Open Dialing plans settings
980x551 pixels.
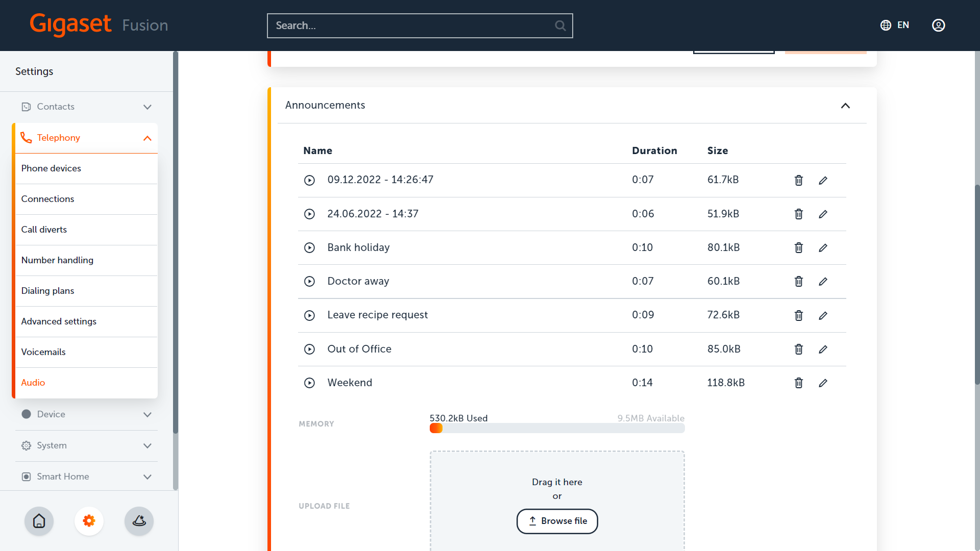coord(86,291)
